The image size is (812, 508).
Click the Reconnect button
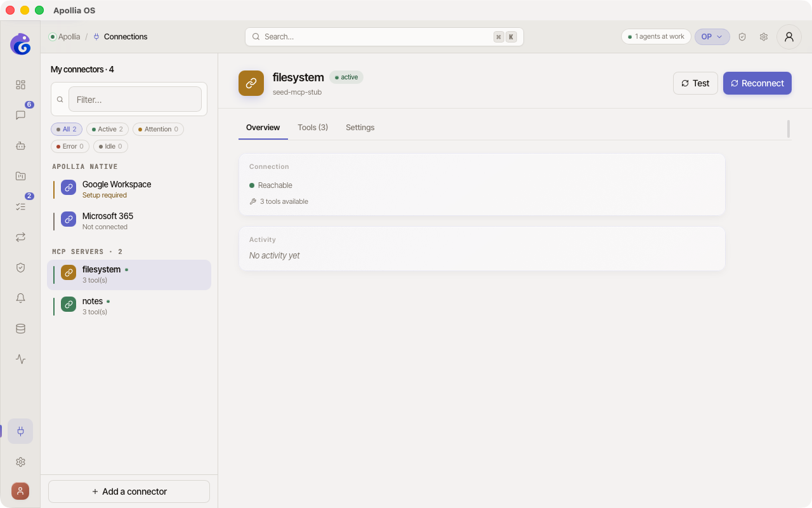click(757, 83)
